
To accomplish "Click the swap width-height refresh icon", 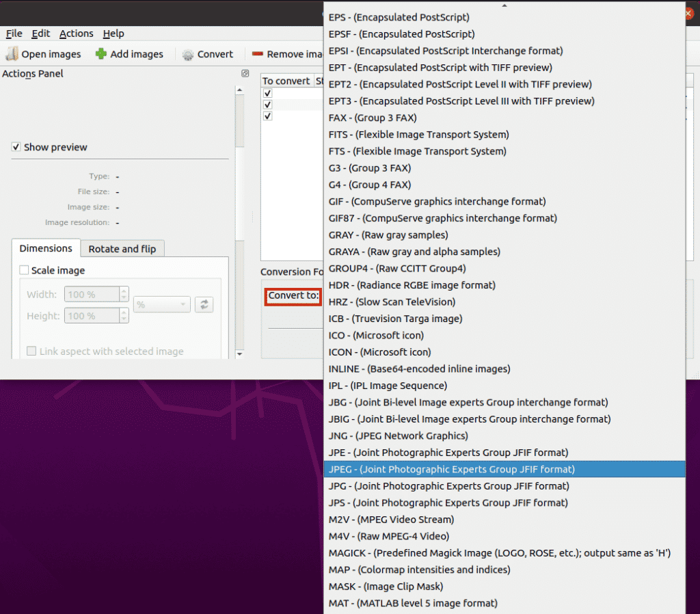I will click(x=204, y=304).
